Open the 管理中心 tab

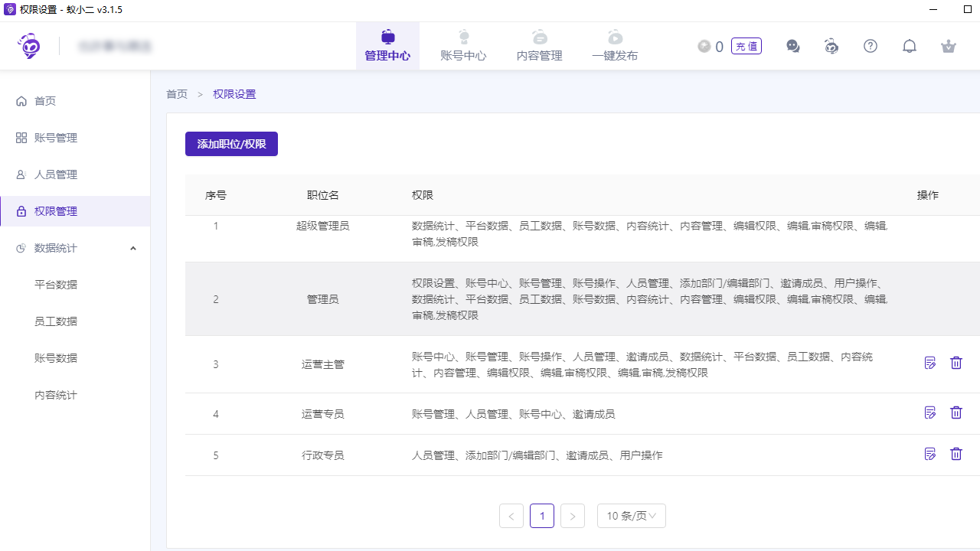[x=387, y=46]
